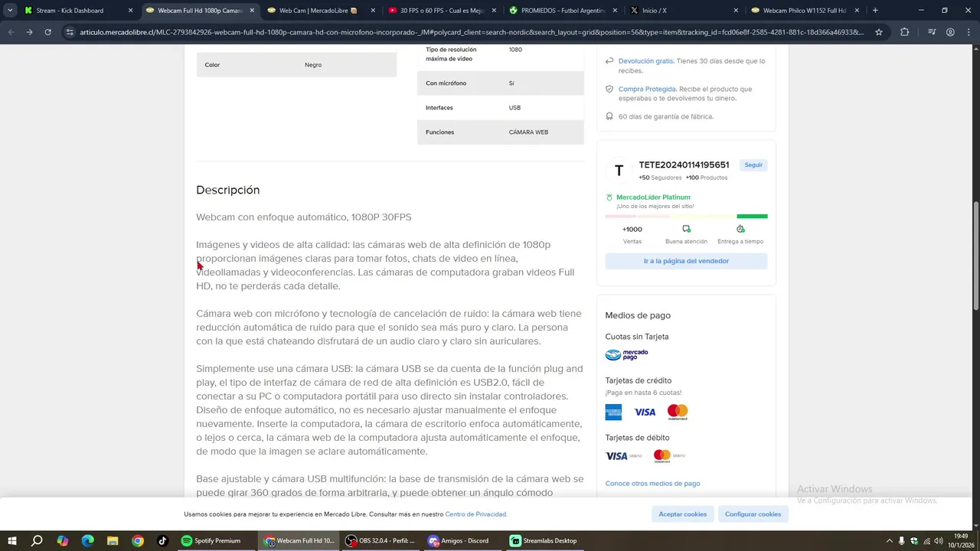Viewport: 980px width, 551px height.
Task: Open the tab search dropdown arrow
Action: [x=9, y=11]
